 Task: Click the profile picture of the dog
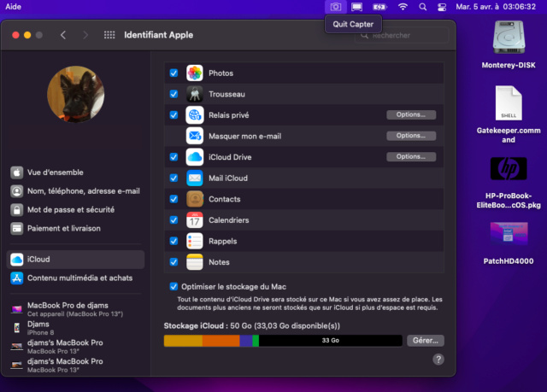click(76, 94)
